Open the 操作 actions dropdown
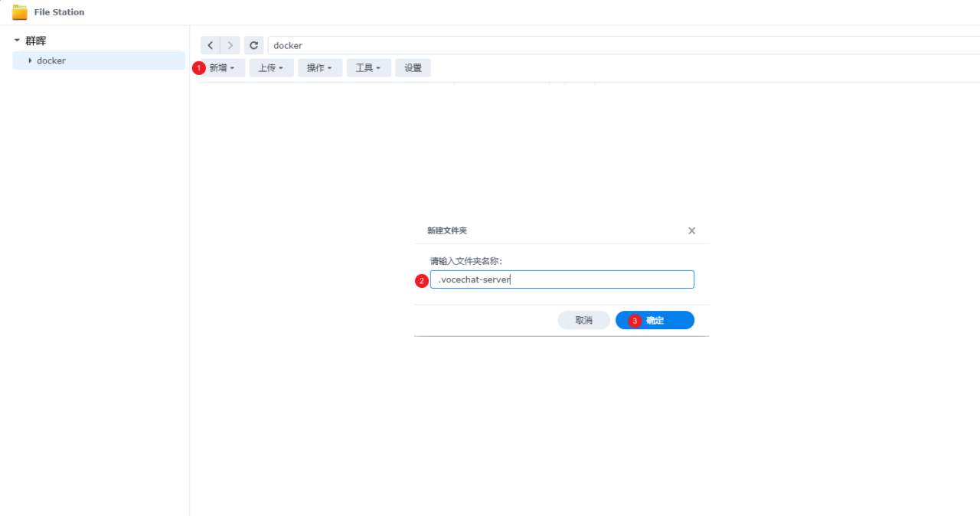 point(320,67)
